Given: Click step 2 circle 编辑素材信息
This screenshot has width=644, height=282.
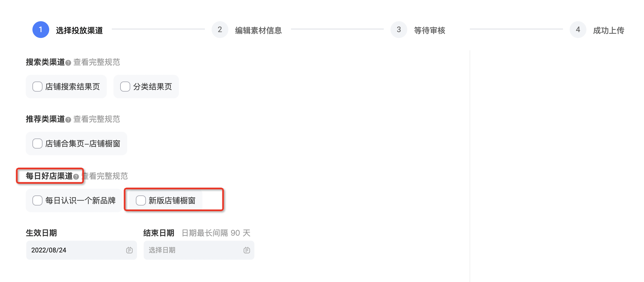Looking at the screenshot, I should click(x=220, y=30).
